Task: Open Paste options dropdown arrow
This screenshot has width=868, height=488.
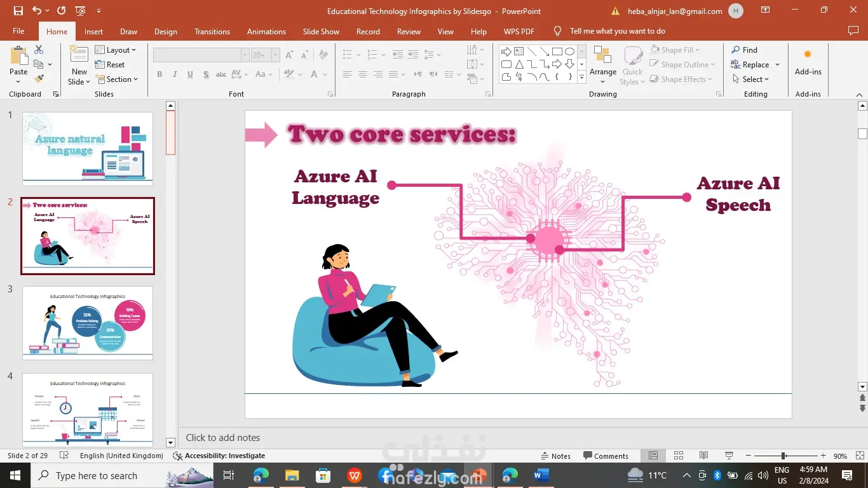Action: click(18, 81)
